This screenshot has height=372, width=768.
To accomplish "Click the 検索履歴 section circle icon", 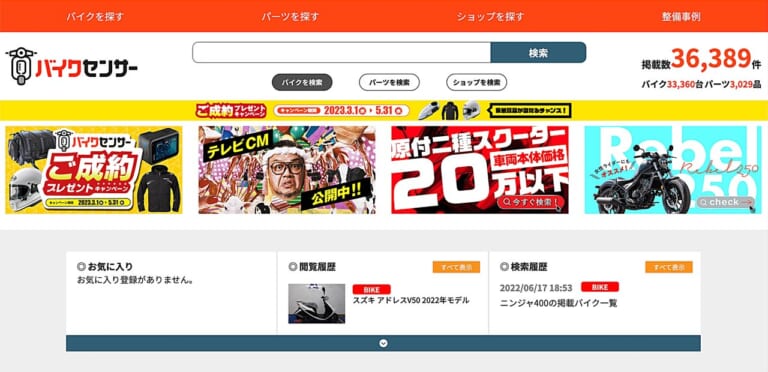I will click(x=504, y=267).
